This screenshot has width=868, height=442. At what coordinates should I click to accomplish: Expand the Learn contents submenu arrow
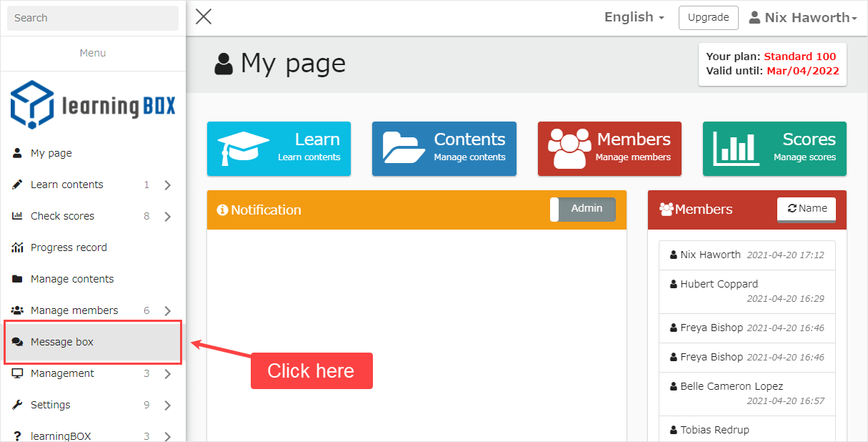point(167,185)
